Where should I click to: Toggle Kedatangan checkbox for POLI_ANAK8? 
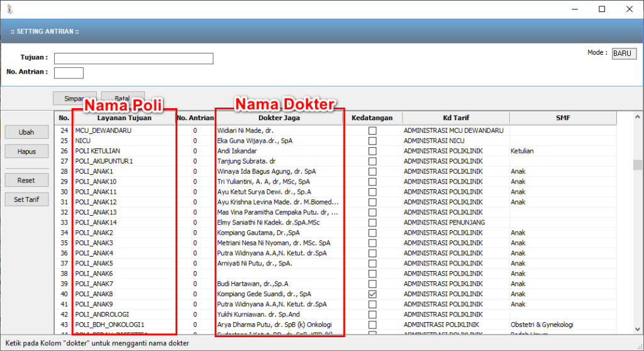(372, 294)
